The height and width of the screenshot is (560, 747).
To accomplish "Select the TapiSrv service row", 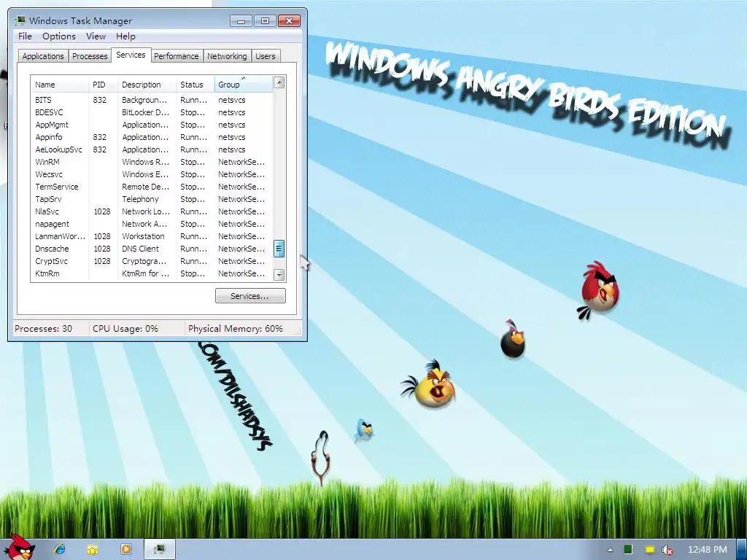I will click(x=152, y=199).
